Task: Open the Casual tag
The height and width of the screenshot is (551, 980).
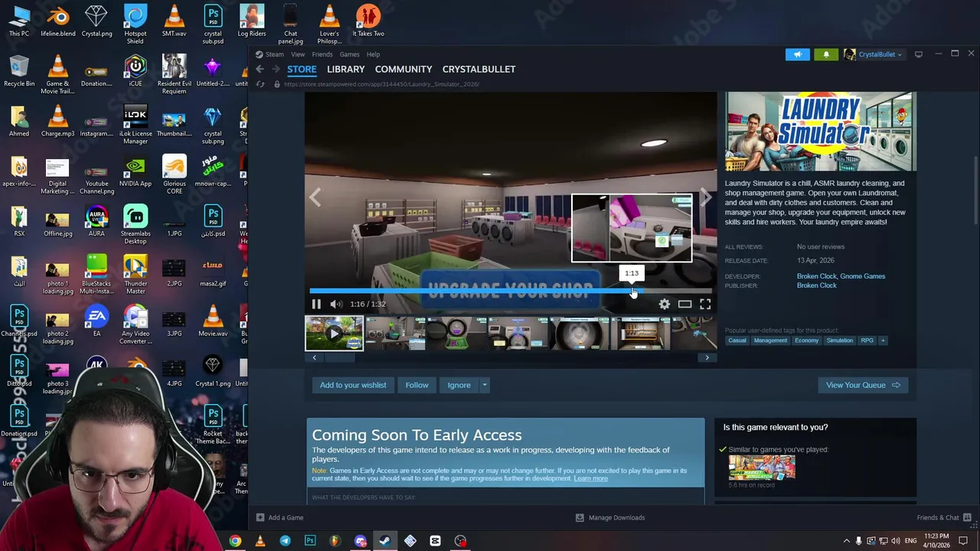Action: coord(737,341)
